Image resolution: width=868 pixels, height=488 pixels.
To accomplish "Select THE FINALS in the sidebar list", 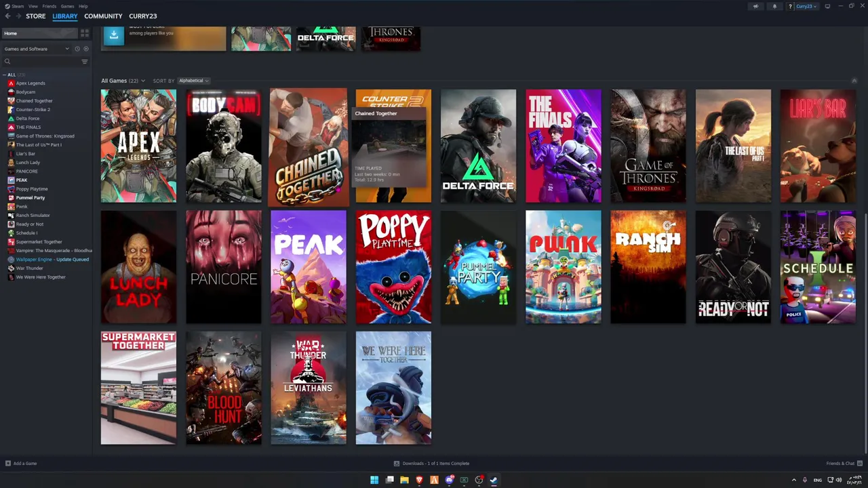I will click(x=28, y=127).
